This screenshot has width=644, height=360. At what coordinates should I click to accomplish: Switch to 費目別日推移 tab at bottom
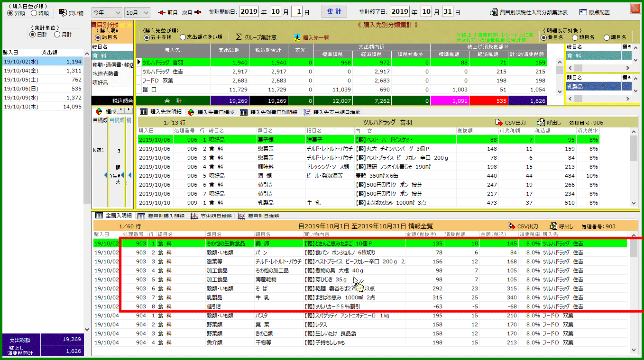pos(259,216)
